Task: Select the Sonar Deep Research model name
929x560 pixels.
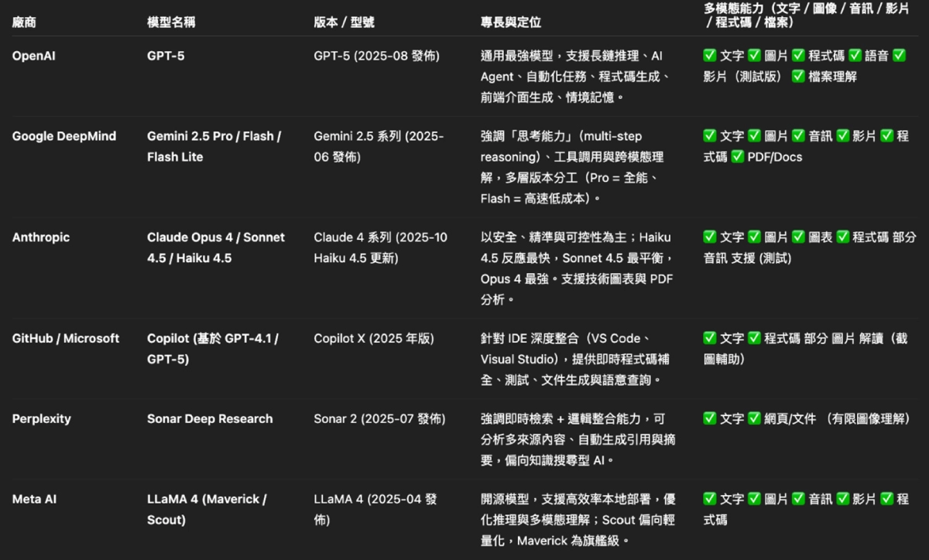Action: point(210,418)
